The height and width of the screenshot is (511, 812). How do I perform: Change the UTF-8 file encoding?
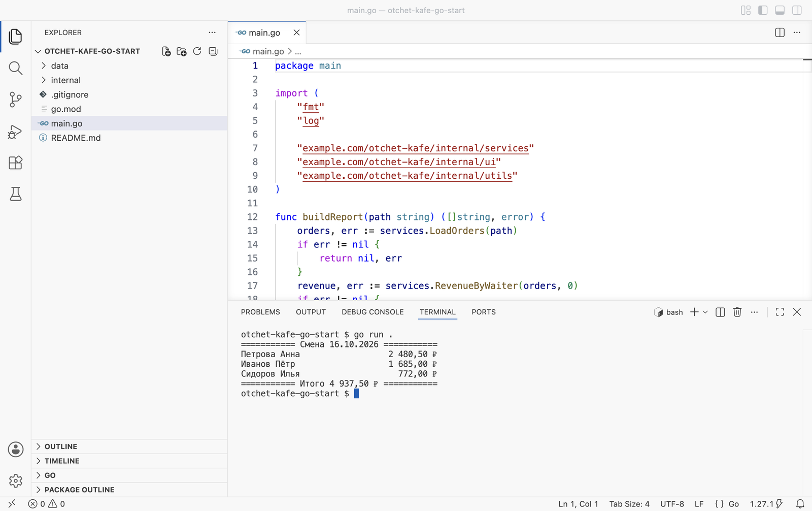(672, 504)
